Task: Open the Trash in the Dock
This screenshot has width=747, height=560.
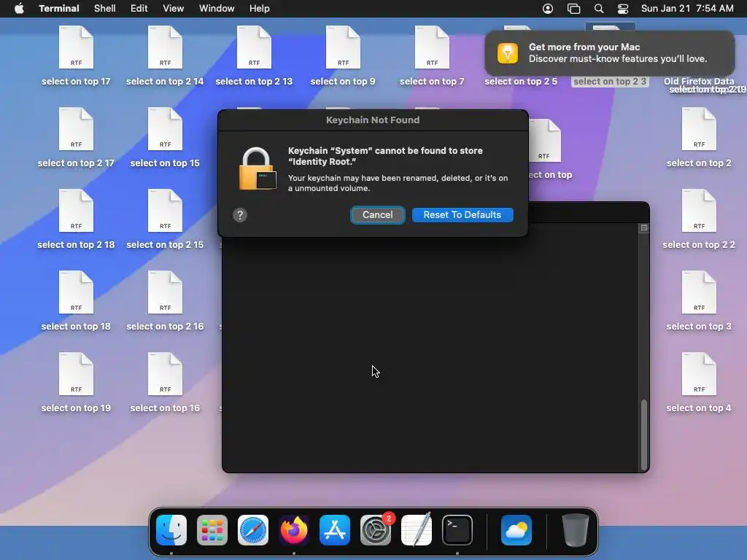Action: 575,530
